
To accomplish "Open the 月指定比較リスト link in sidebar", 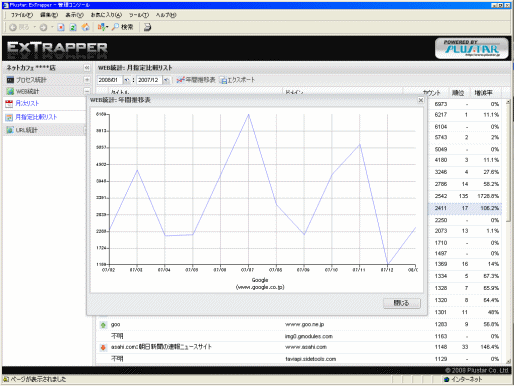I will click(36, 117).
